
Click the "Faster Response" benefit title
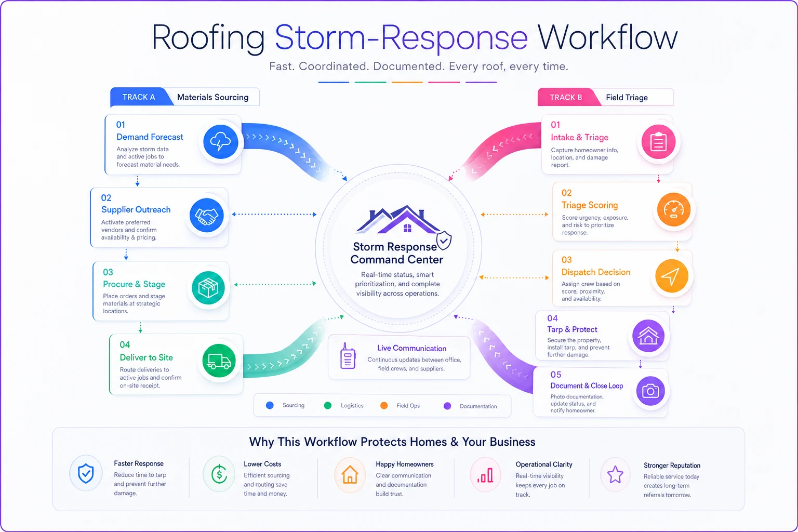(x=139, y=463)
